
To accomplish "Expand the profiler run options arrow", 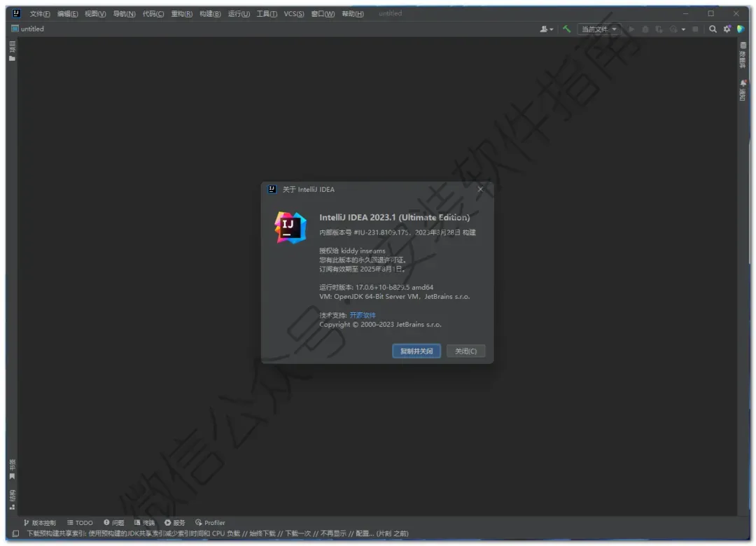I will [x=683, y=29].
